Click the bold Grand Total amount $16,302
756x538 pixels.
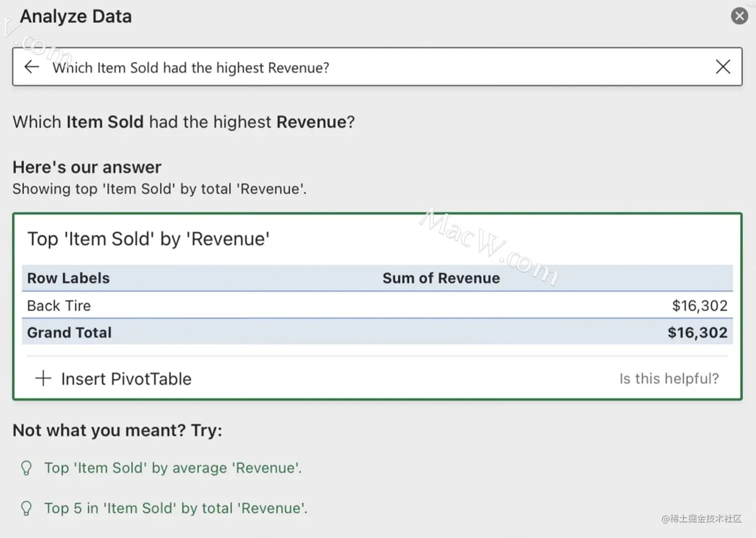[697, 333]
